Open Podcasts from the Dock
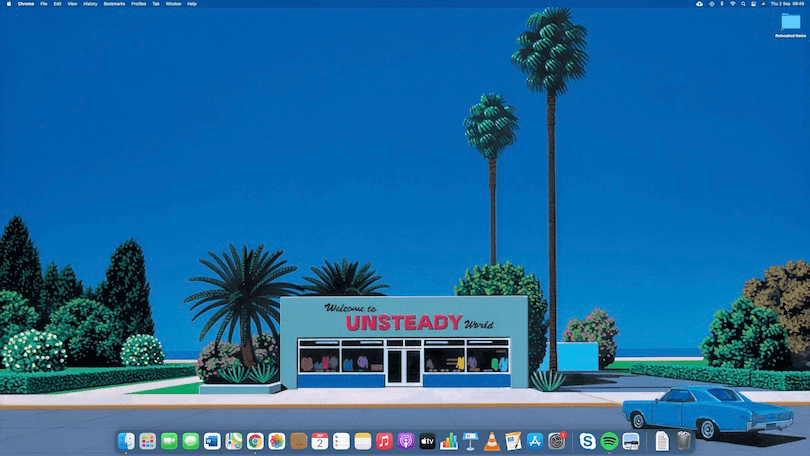Viewport: 810px width, 456px height. coord(406,442)
